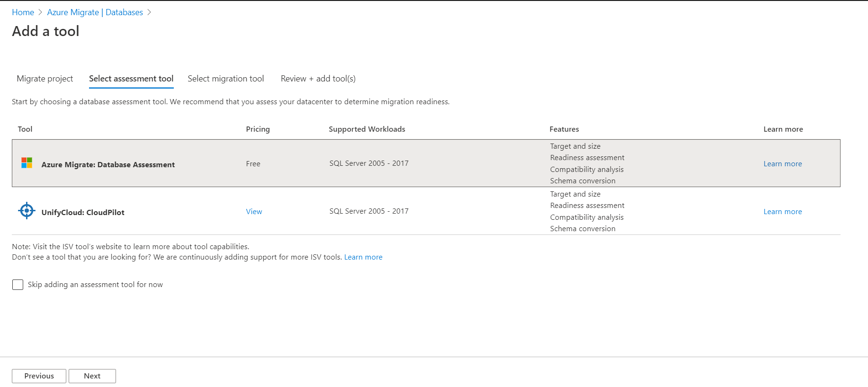Click Learn more link about ISV tools
This screenshot has height=387, width=868.
363,257
